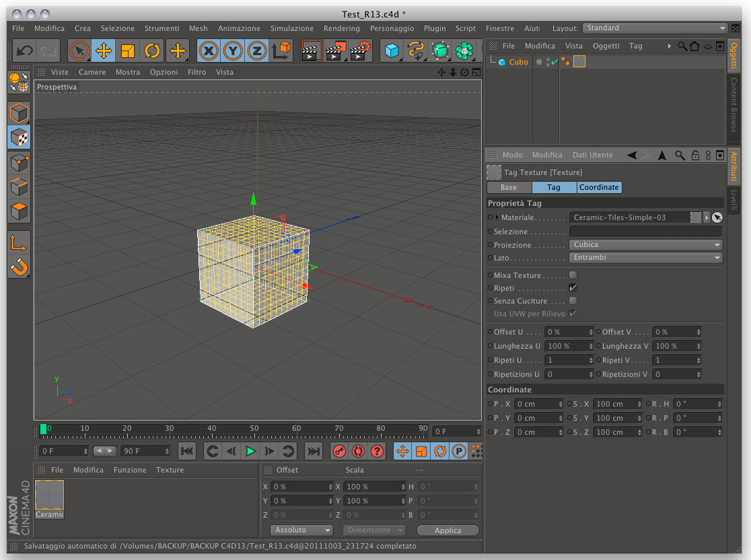Screen dimensions: 751x560
Task: Open the Rendering menu
Action: pos(341,28)
